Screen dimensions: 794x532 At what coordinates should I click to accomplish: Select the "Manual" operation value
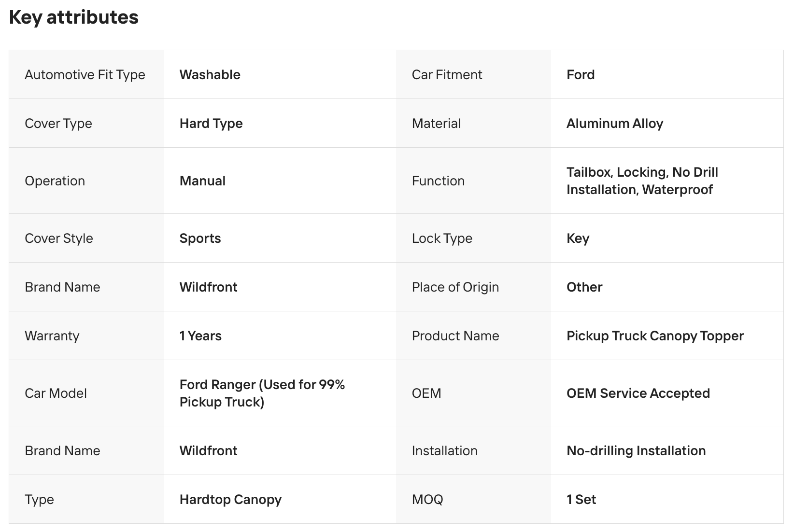202,181
